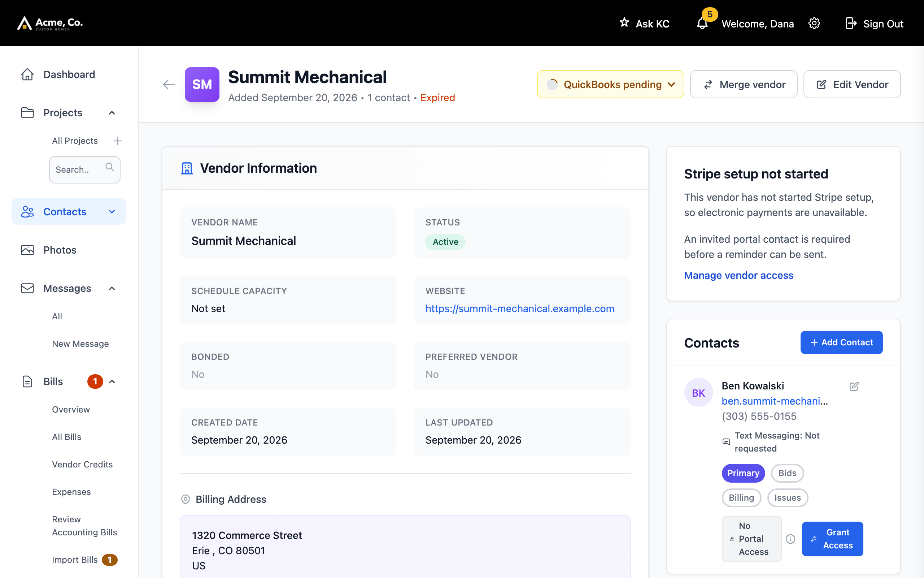Click the info icon beside No Portal Access
Screen dimensions: 924x578
[790, 539]
